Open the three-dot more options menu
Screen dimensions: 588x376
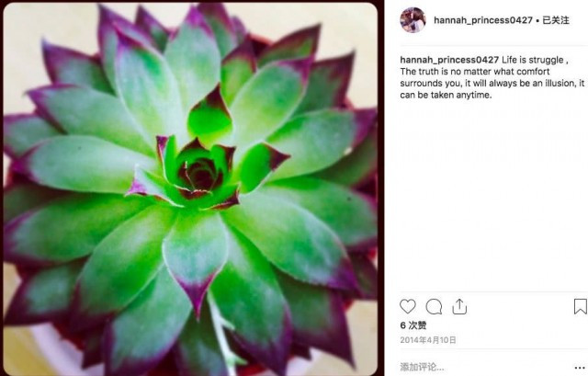(580, 367)
